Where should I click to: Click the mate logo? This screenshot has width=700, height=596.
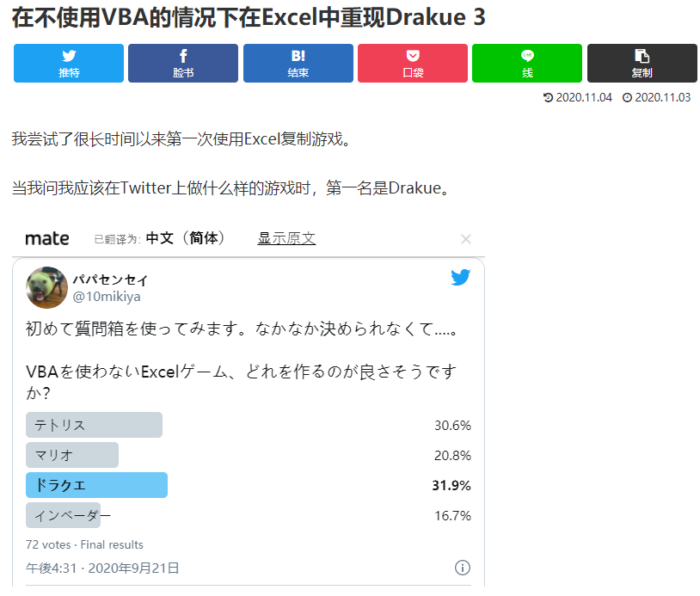click(47, 238)
